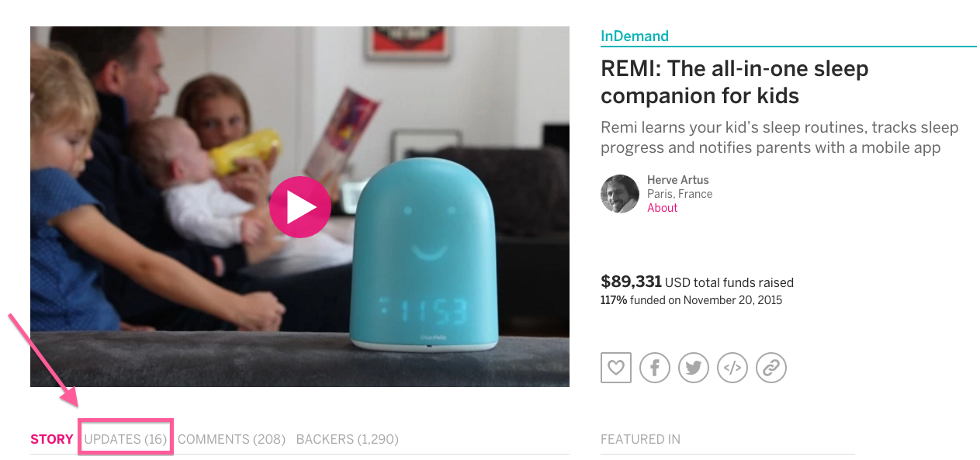Click the campaign tagline description text
Image resolution: width=980 pixels, height=460 pixels.
(x=780, y=137)
